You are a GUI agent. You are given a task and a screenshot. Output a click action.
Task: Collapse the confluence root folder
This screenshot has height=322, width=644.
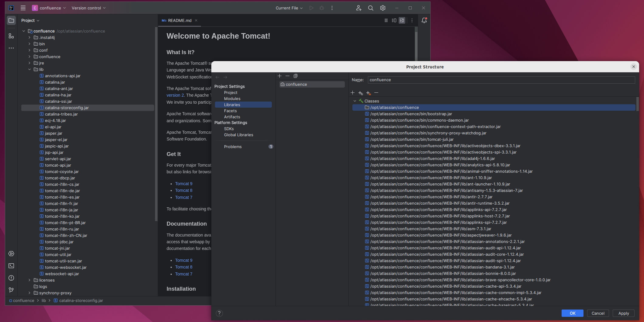point(24,31)
